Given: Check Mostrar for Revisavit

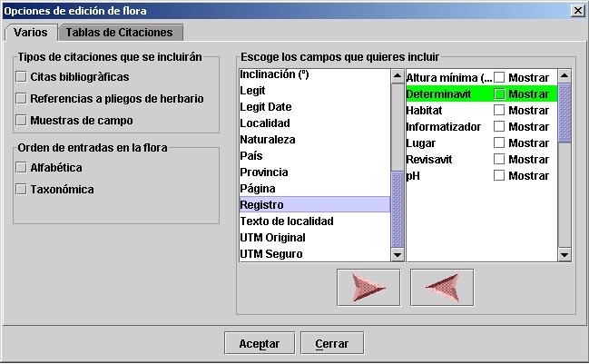Looking at the screenshot, I should tap(499, 159).
